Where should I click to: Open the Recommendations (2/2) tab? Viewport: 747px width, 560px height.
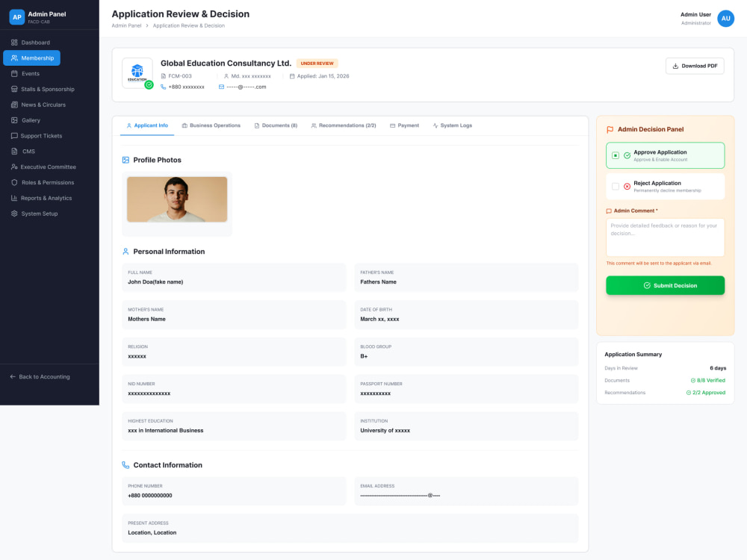[x=344, y=125]
